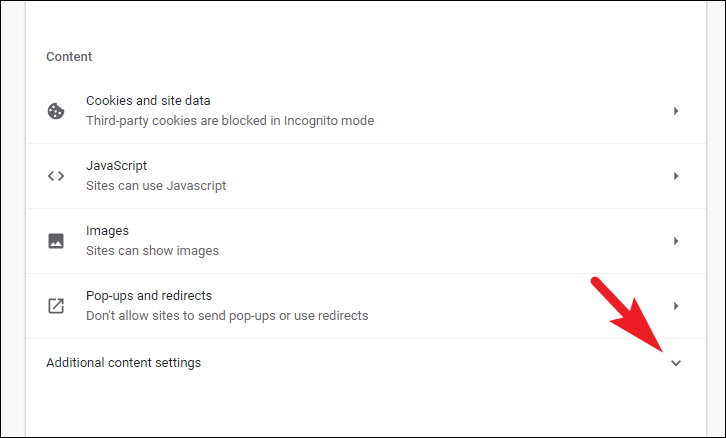Expand Additional content settings with the chevron

pyautogui.click(x=676, y=363)
